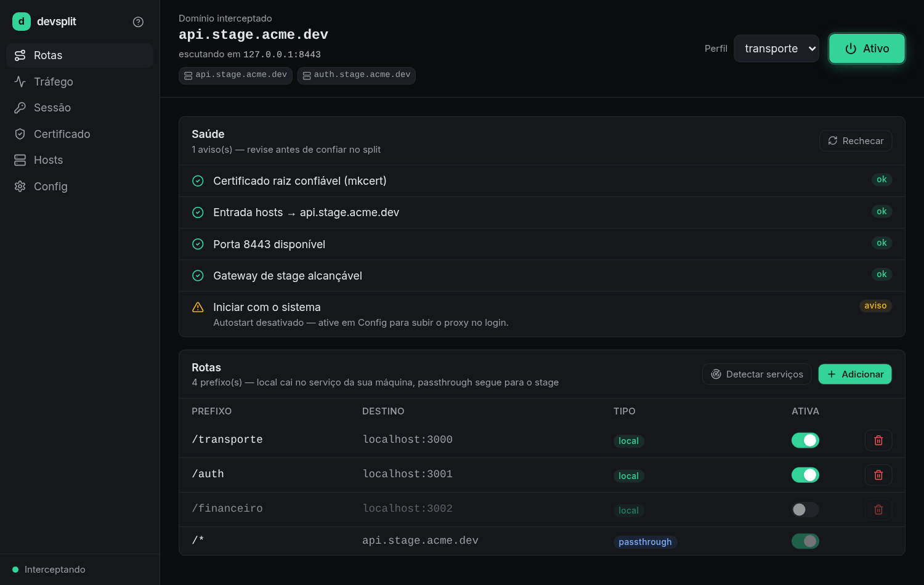Click the passthrough type badge
Screen dimensions: 924x585
click(x=645, y=542)
